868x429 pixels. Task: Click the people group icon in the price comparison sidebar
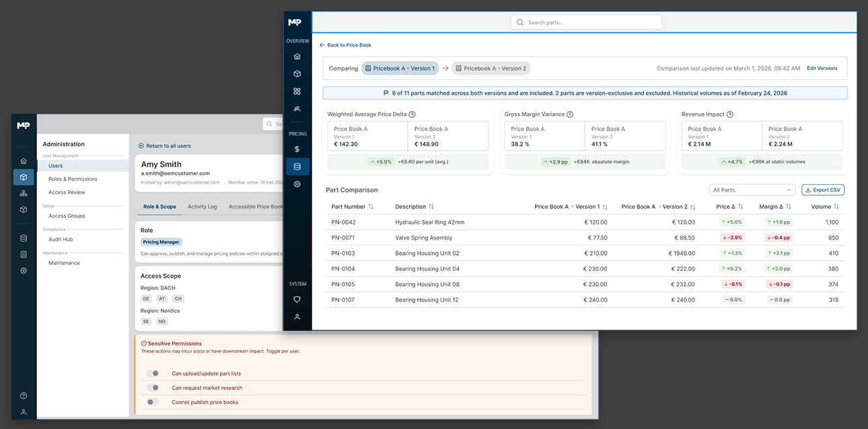click(x=297, y=109)
